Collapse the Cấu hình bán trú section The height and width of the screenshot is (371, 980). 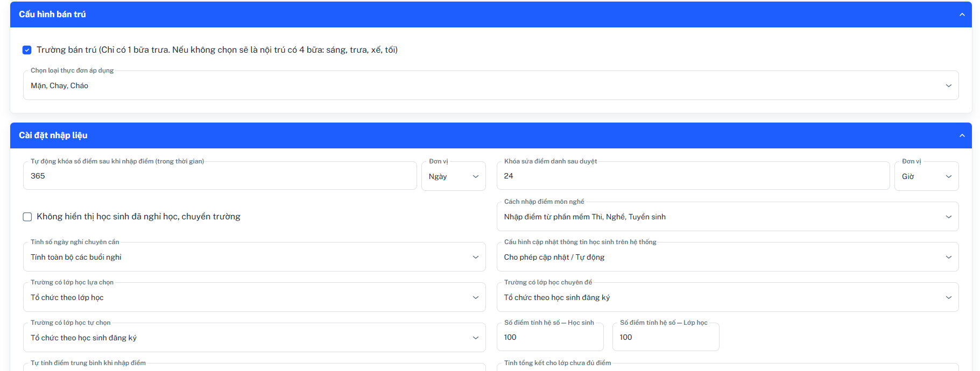(962, 15)
